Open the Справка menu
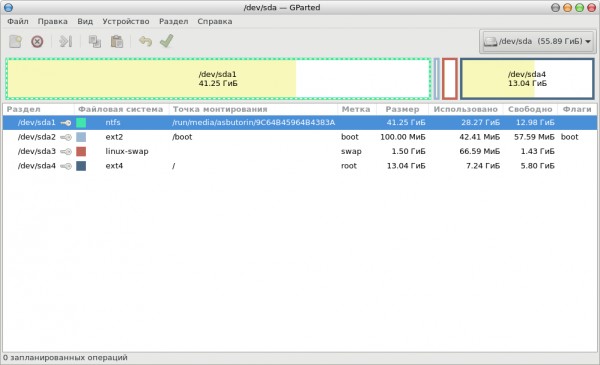 (215, 21)
